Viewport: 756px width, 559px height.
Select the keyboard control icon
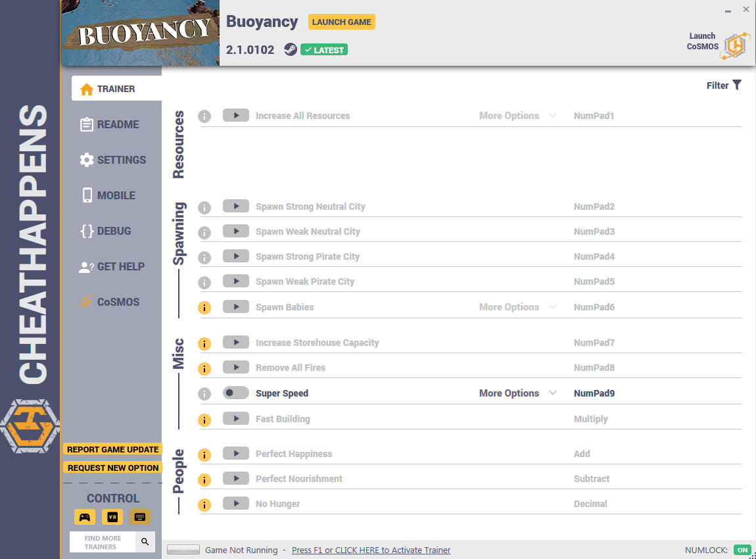click(140, 517)
